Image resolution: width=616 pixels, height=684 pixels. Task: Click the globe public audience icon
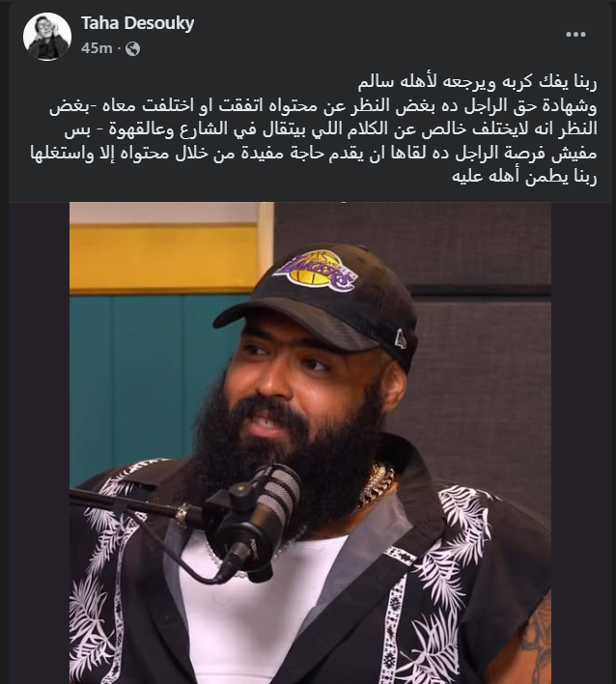(x=132, y=49)
